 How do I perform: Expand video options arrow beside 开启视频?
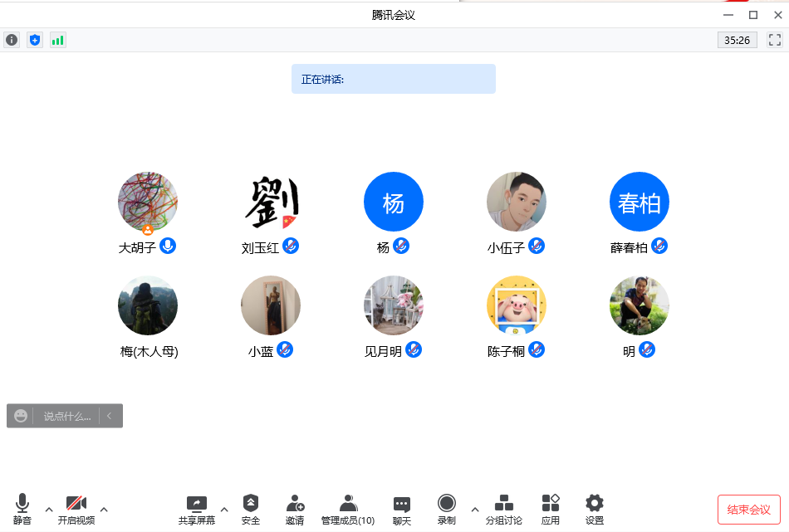coord(104,509)
